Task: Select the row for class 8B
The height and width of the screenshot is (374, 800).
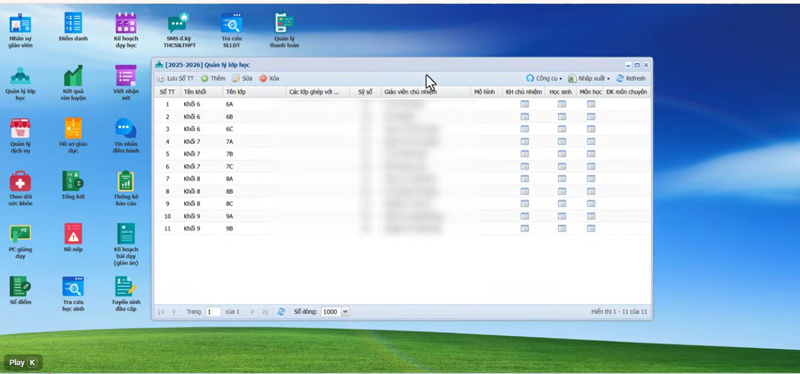Action: click(x=403, y=191)
